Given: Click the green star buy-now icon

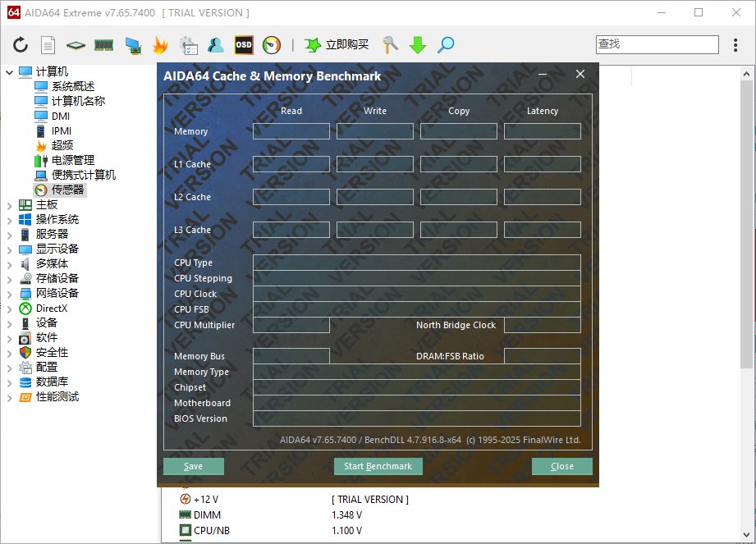Looking at the screenshot, I should (313, 45).
